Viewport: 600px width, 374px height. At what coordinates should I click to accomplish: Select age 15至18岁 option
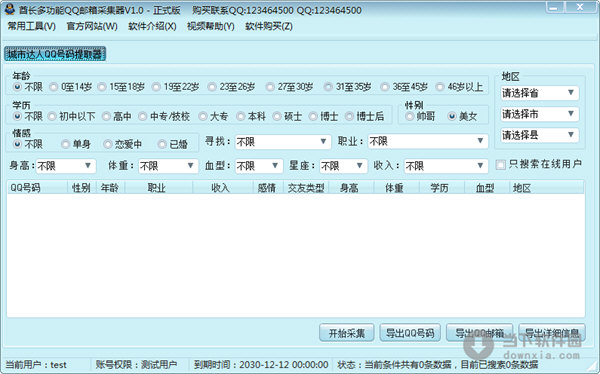(x=122, y=87)
